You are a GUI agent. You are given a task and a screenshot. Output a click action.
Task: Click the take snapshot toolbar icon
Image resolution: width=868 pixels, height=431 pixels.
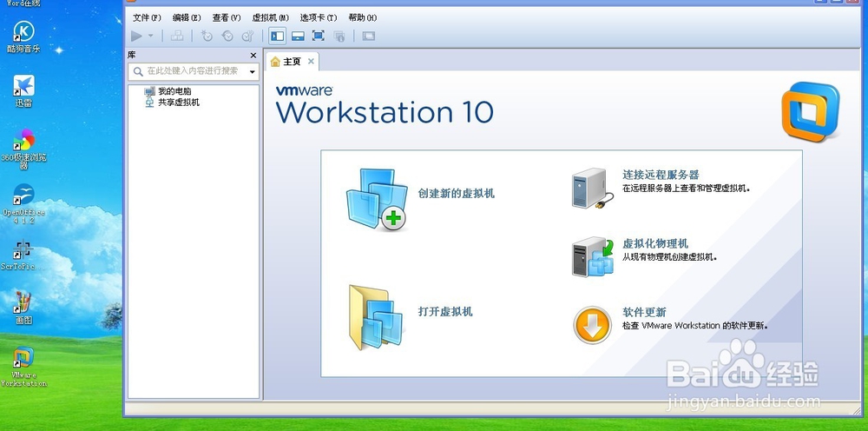pyautogui.click(x=207, y=36)
